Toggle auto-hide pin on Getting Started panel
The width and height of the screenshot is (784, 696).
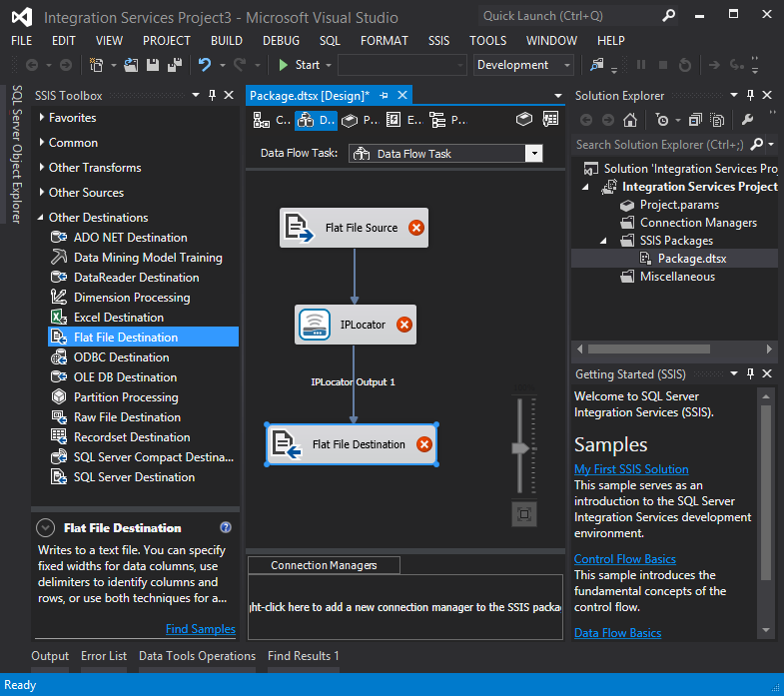coord(751,374)
